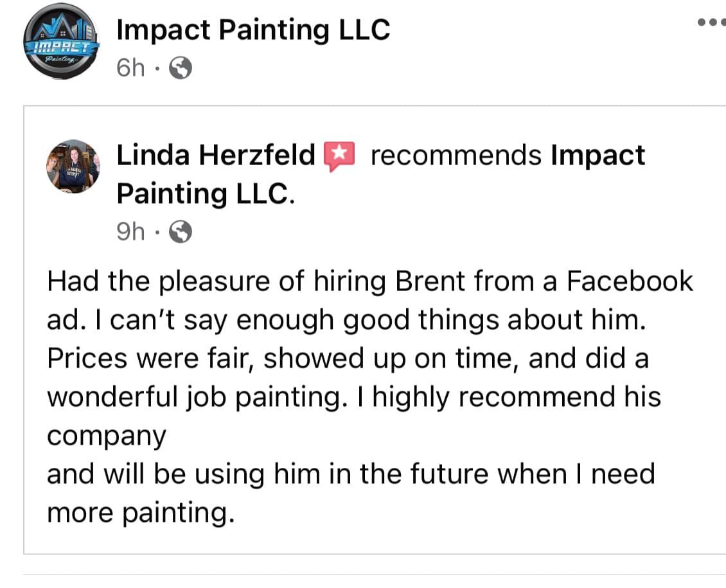Click the globe audience icon beside 9h
The width and height of the screenshot is (726, 588).
click(181, 231)
